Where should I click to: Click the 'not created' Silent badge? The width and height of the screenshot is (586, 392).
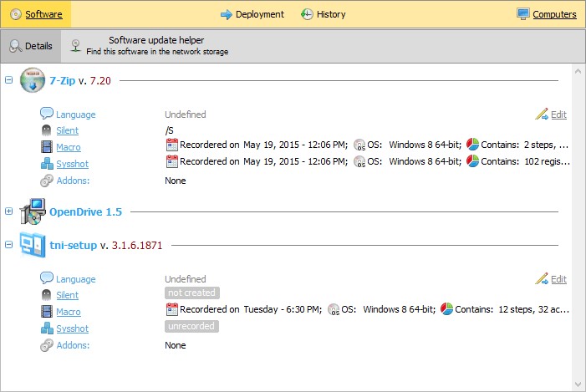[x=191, y=293]
